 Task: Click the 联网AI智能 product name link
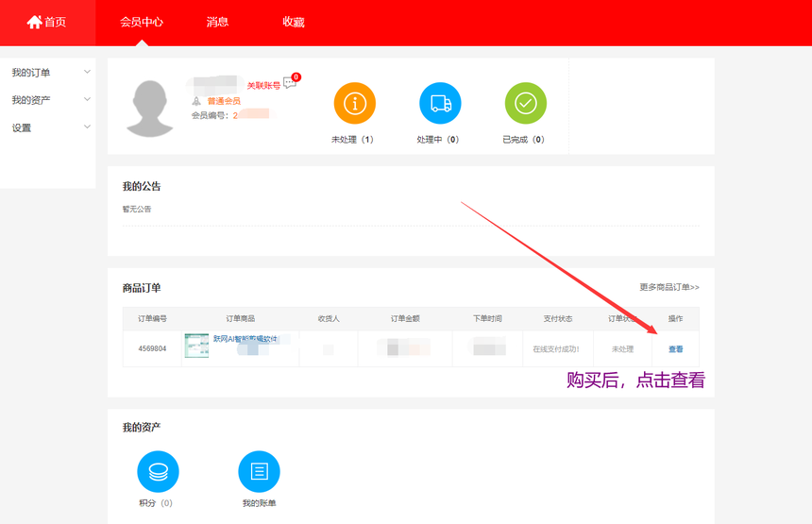(x=245, y=339)
